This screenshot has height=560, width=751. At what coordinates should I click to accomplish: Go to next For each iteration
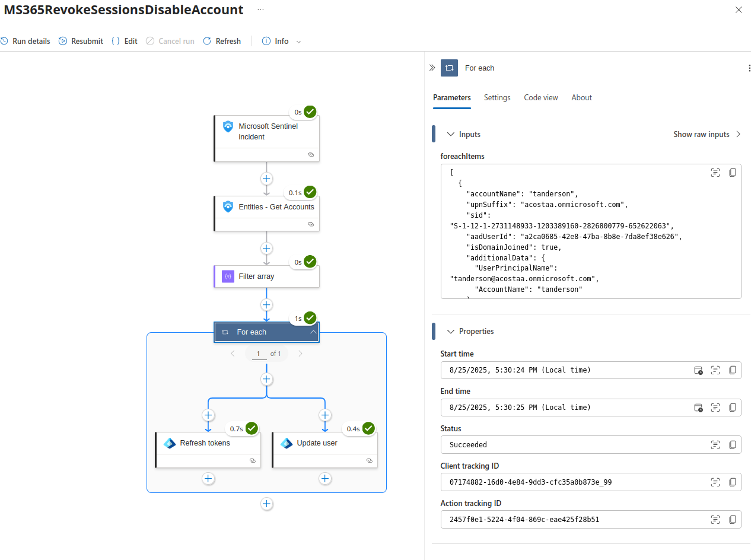tap(300, 354)
